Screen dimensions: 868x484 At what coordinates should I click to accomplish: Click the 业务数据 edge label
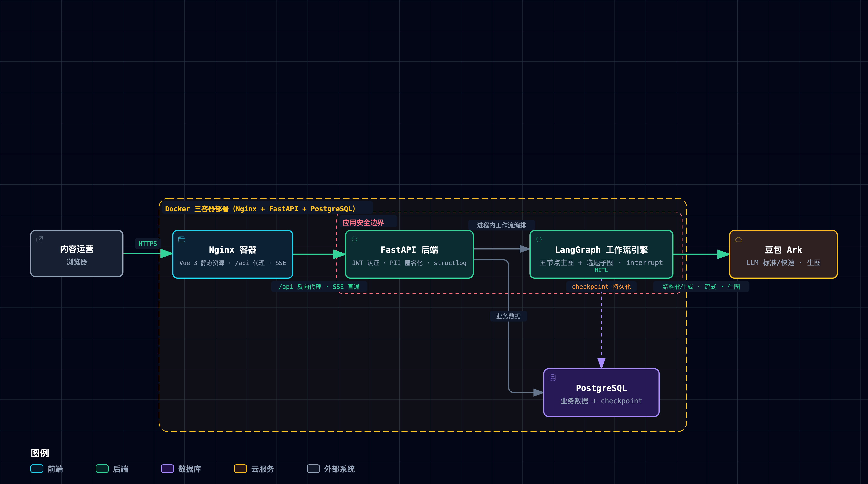click(x=509, y=316)
